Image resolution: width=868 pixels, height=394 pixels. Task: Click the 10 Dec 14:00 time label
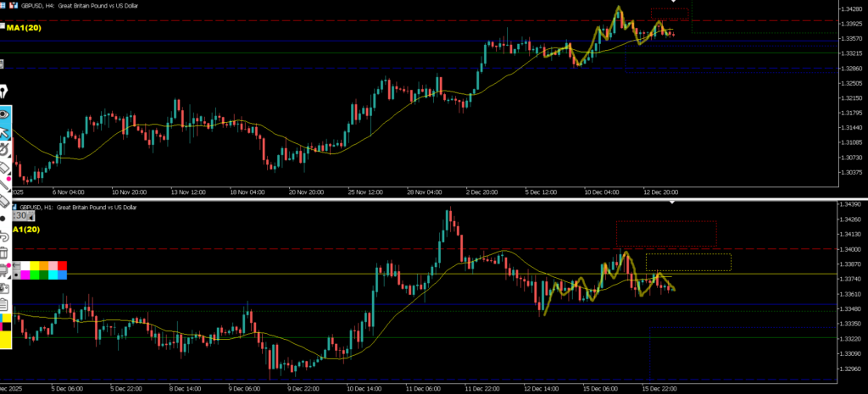pyautogui.click(x=364, y=388)
